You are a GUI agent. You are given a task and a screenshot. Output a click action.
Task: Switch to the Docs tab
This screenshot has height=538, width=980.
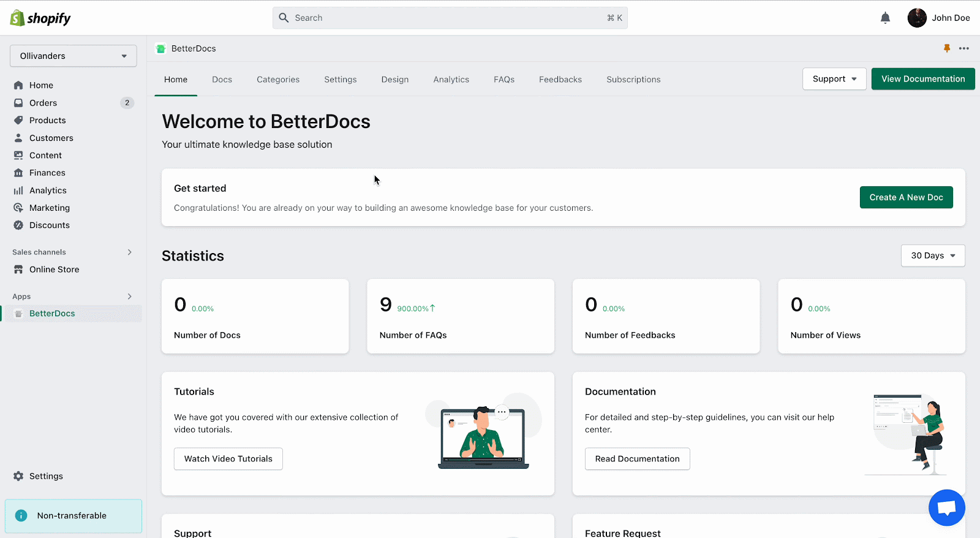tap(222, 80)
